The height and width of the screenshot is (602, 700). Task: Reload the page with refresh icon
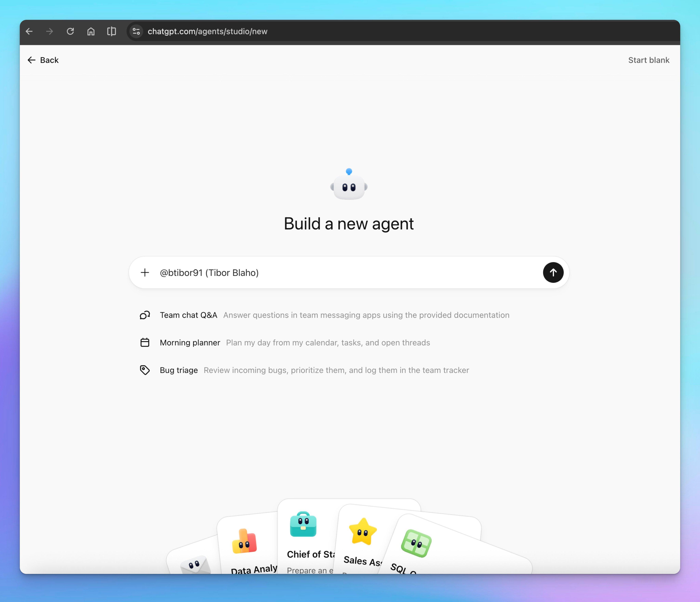coord(70,31)
